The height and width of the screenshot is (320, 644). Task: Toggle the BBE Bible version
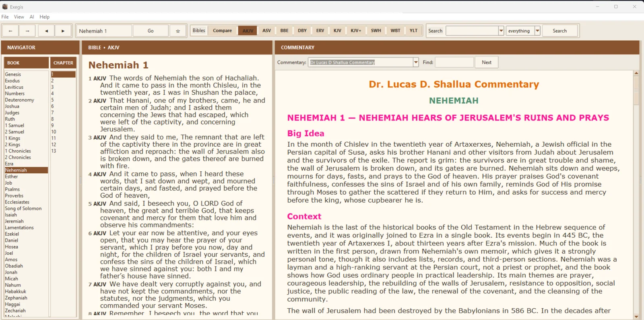pos(284,31)
